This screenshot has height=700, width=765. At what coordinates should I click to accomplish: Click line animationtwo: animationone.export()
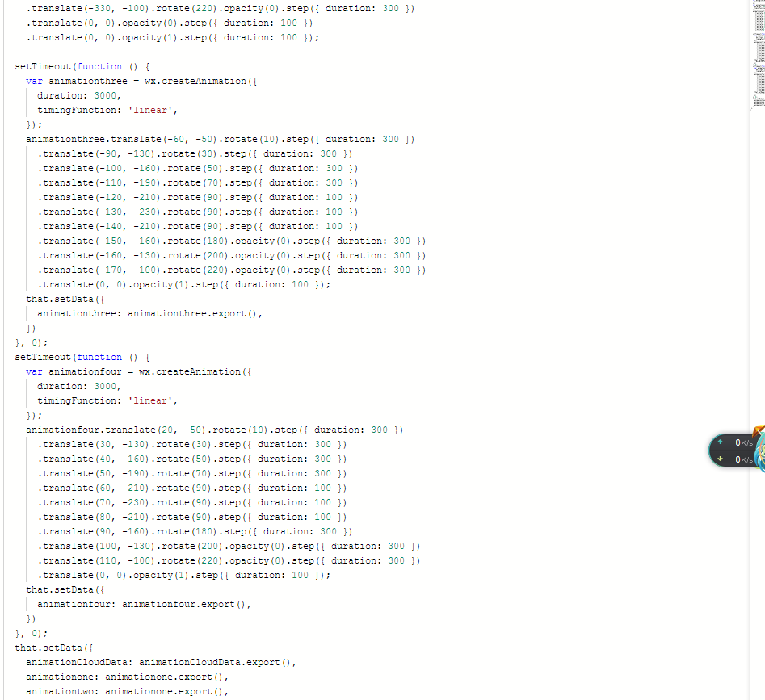click(128, 691)
